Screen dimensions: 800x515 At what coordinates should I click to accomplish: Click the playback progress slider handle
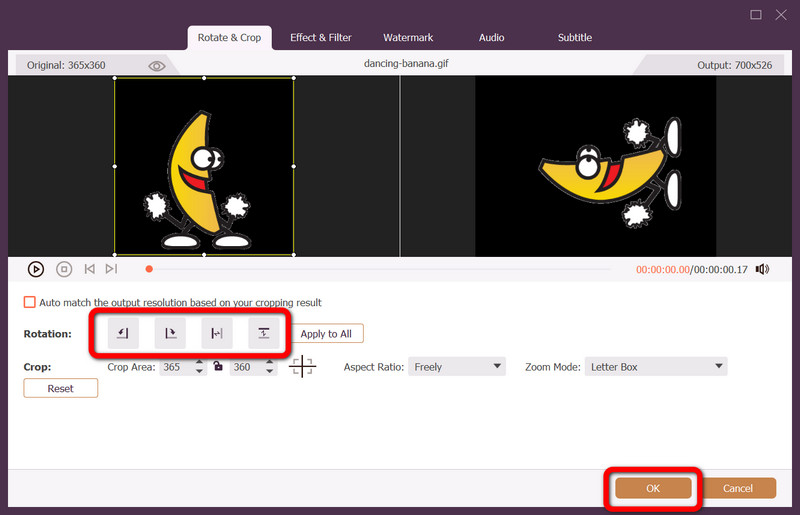click(149, 269)
